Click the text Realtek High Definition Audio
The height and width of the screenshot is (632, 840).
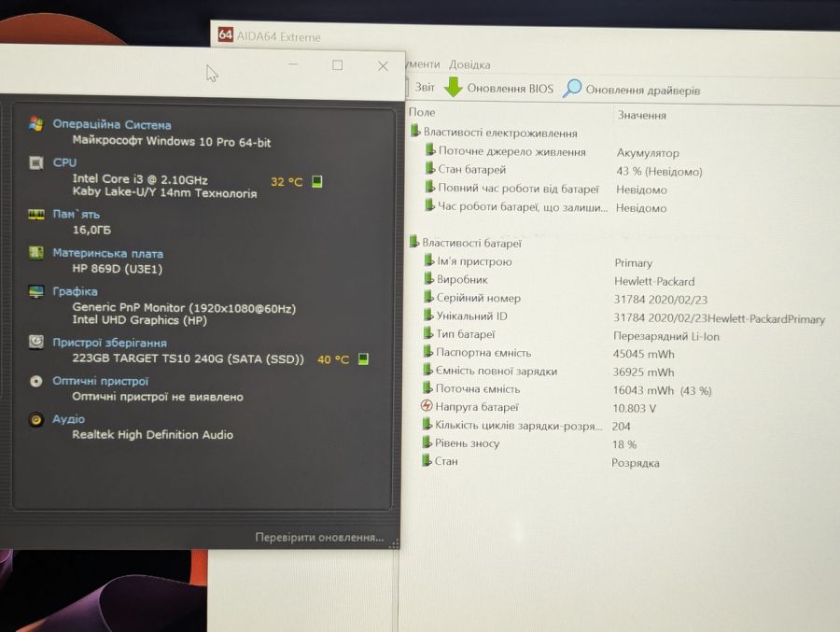(x=153, y=435)
